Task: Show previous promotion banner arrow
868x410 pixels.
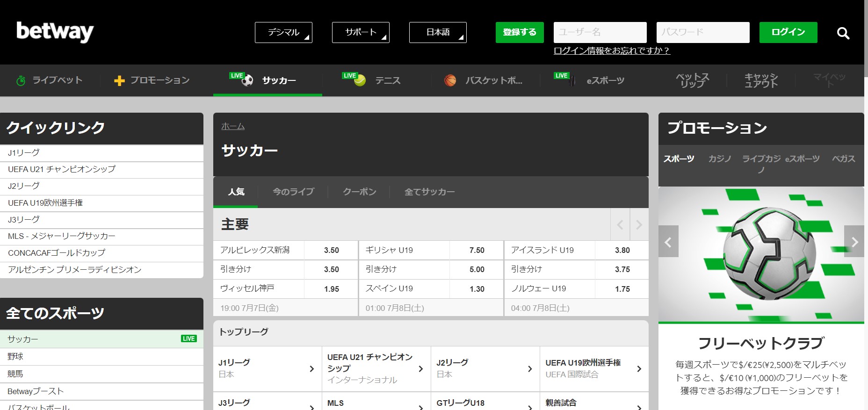Action: pos(668,242)
